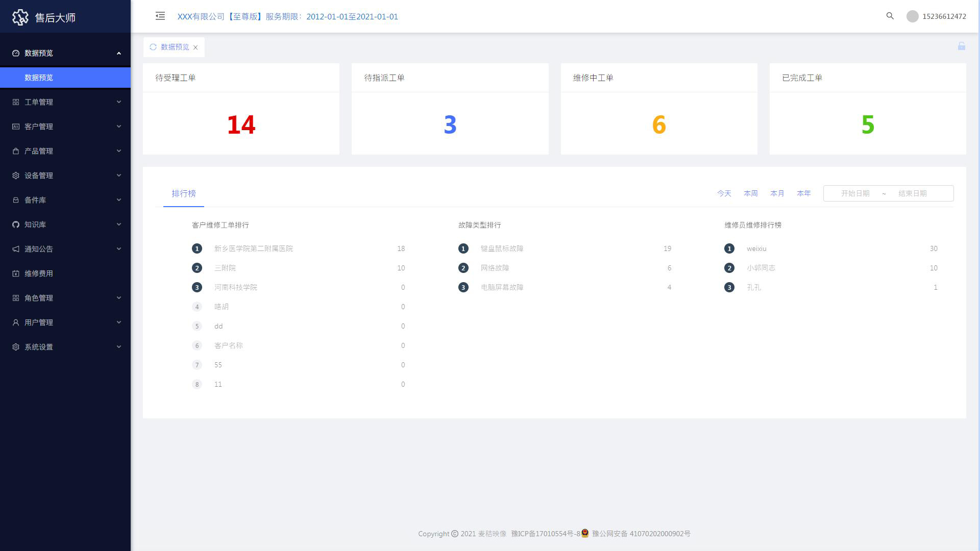Click the refresh icon on 数据预览 tab
This screenshot has width=980, height=551.
point(153,47)
